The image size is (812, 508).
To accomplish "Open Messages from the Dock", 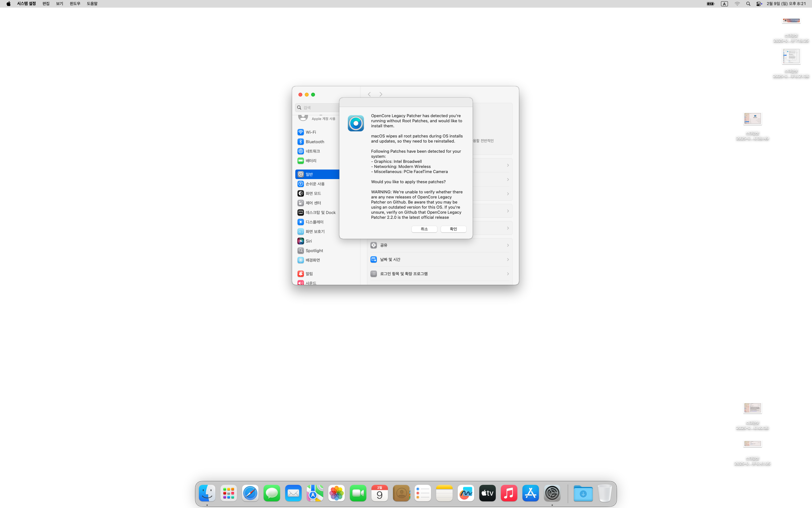I will [x=272, y=493].
